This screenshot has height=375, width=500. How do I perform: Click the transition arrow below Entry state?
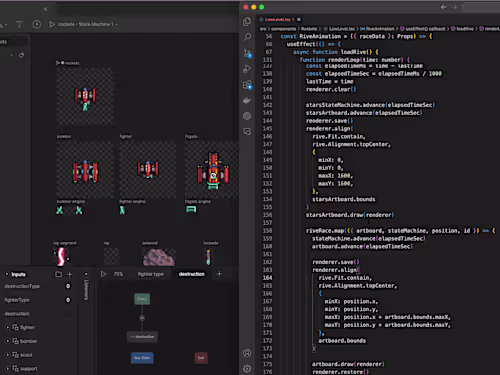click(142, 318)
